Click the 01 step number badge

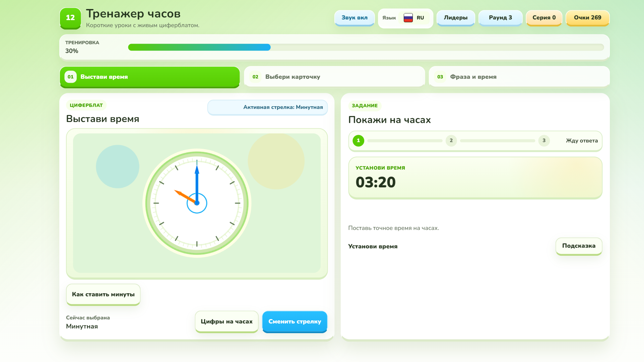(x=70, y=77)
